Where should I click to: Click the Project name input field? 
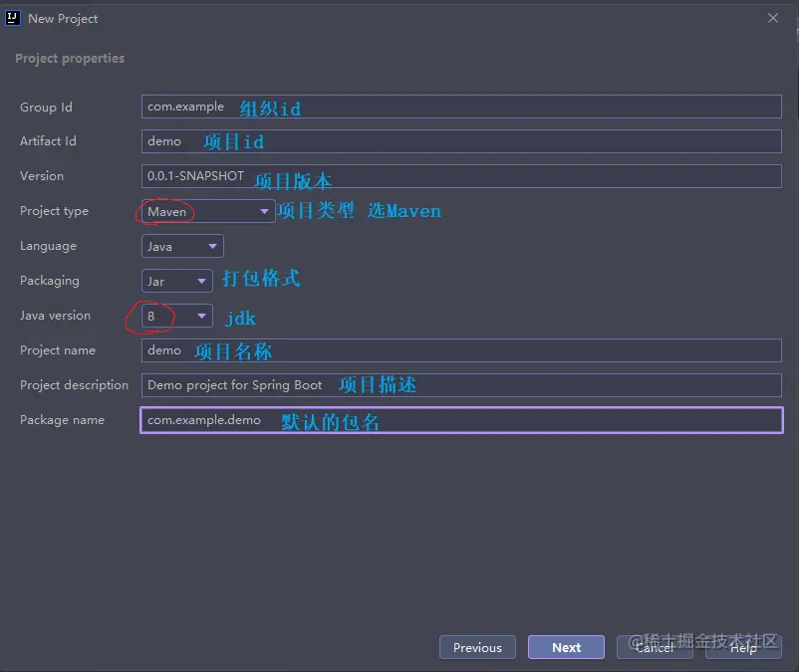461,350
